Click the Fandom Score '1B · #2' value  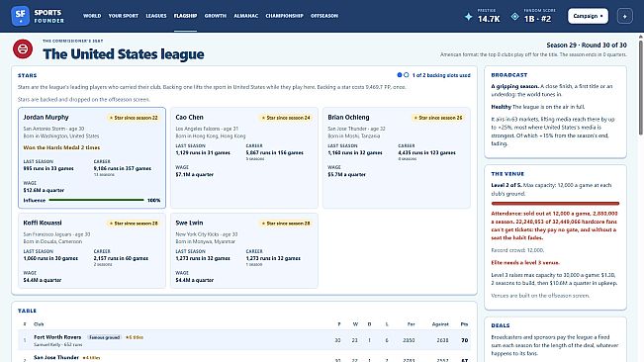[x=537, y=19]
